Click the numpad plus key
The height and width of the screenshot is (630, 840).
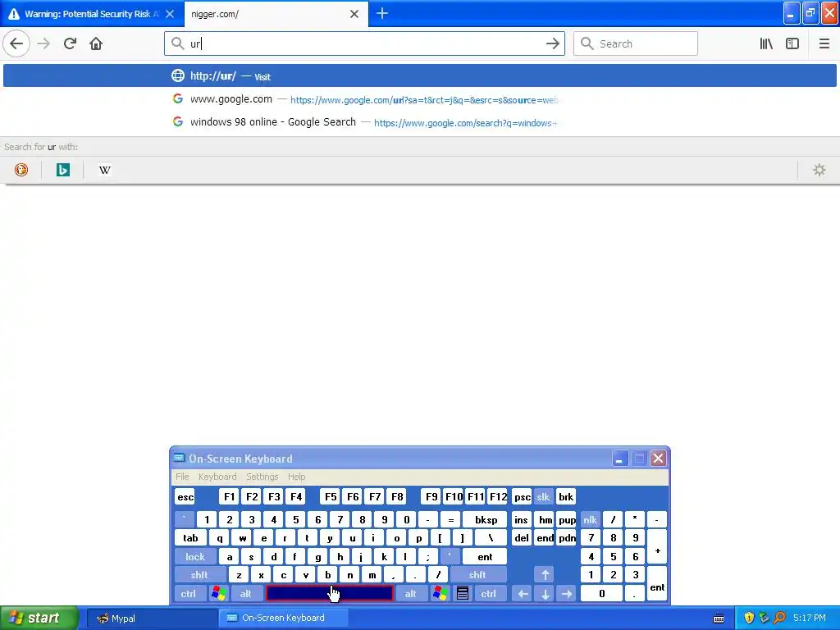[x=657, y=547]
